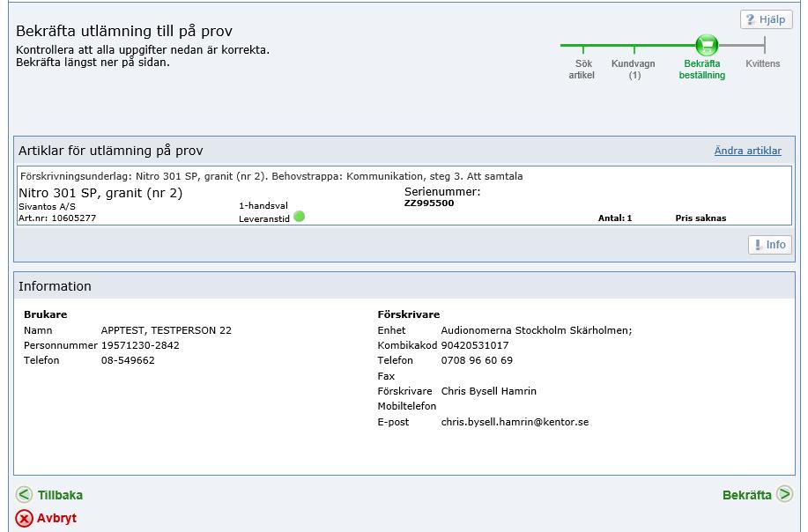This screenshot has height=532, width=808.
Task: Select prescriber phone 0708 96 60 69
Action: (x=477, y=360)
